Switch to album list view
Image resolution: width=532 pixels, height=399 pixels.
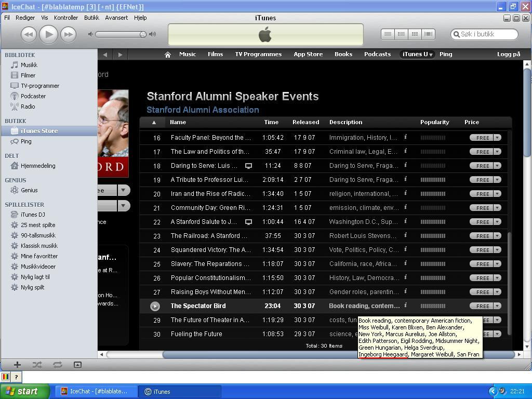click(x=401, y=34)
